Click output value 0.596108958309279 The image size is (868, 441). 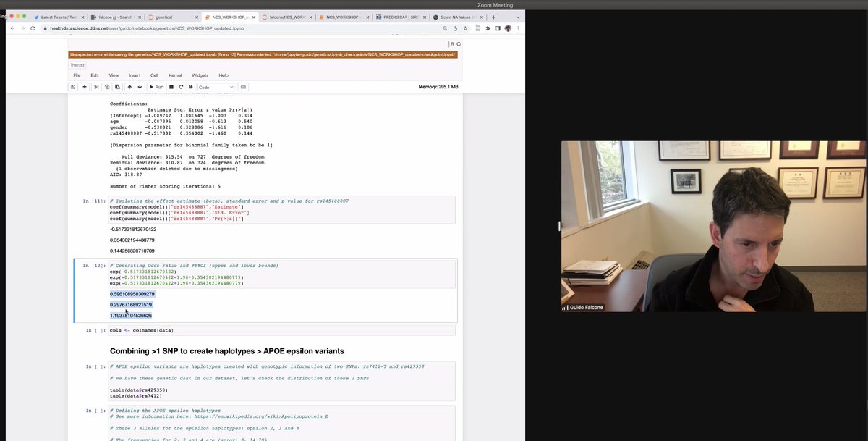(x=132, y=294)
